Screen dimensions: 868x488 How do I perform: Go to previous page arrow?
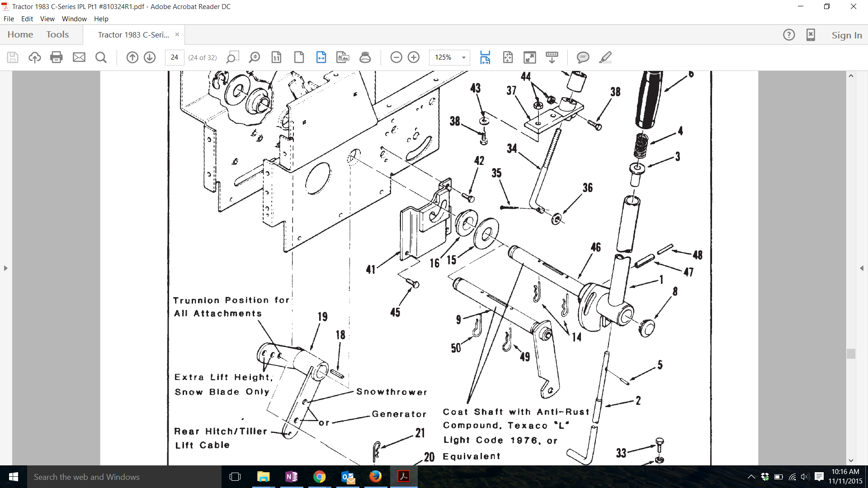tap(132, 57)
